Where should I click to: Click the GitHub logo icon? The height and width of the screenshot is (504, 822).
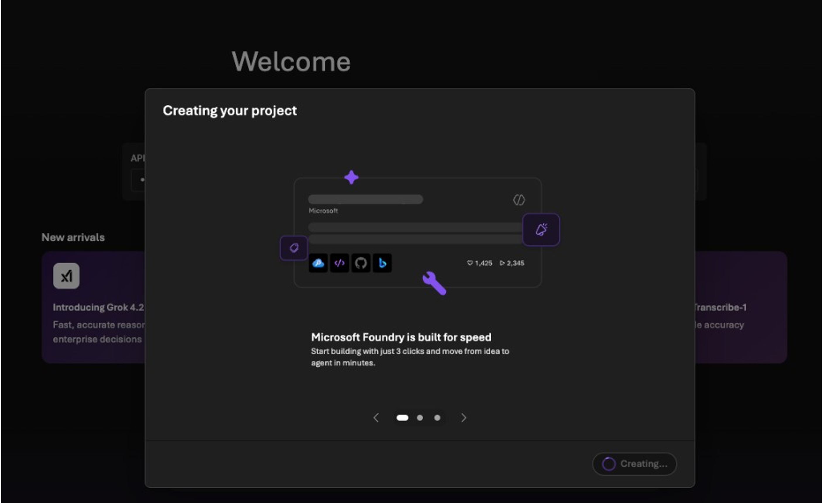click(361, 263)
